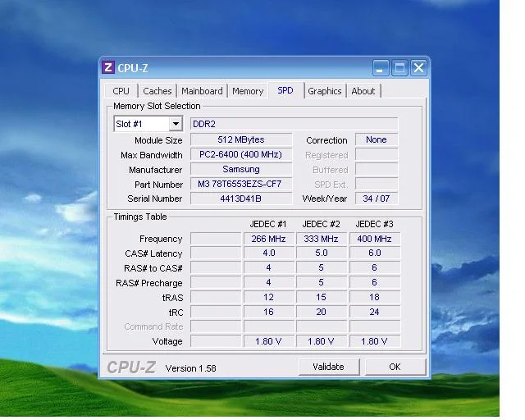Click the JEDEC #1 column header
525x420 pixels.
268,224
